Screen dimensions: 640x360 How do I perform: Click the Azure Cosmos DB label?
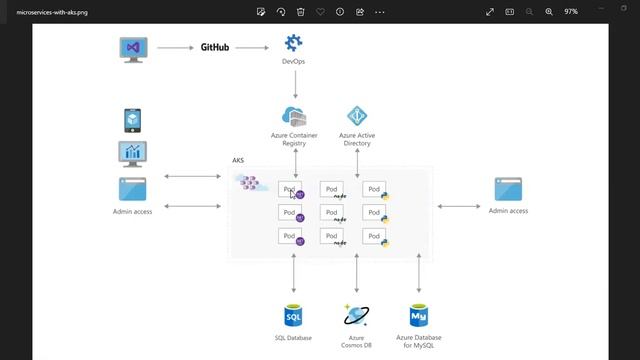356,342
